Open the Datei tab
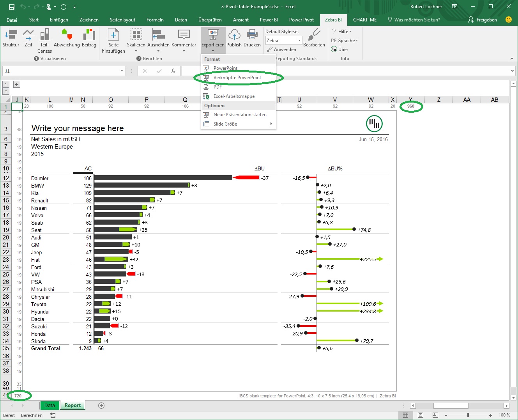This screenshot has width=518, height=420. (x=12, y=20)
